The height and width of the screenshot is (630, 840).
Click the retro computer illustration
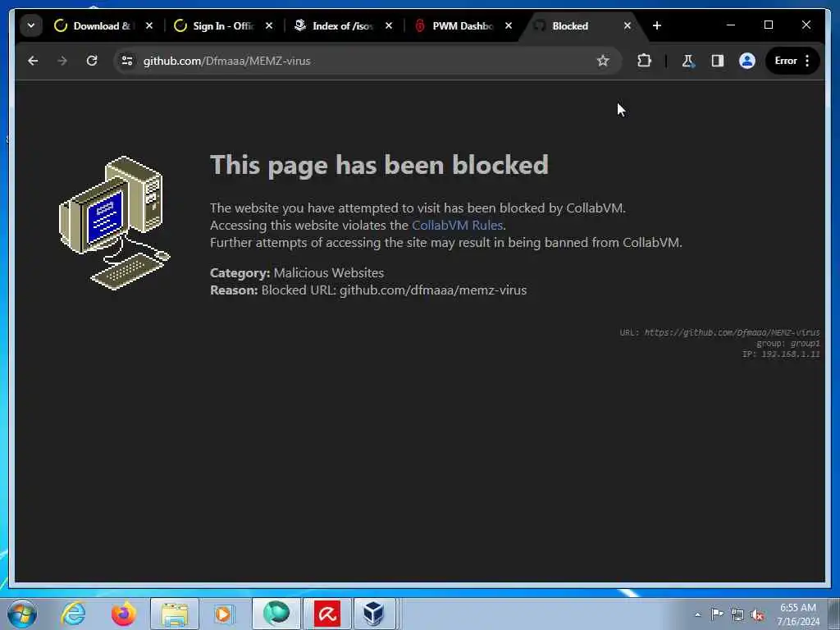click(x=114, y=223)
